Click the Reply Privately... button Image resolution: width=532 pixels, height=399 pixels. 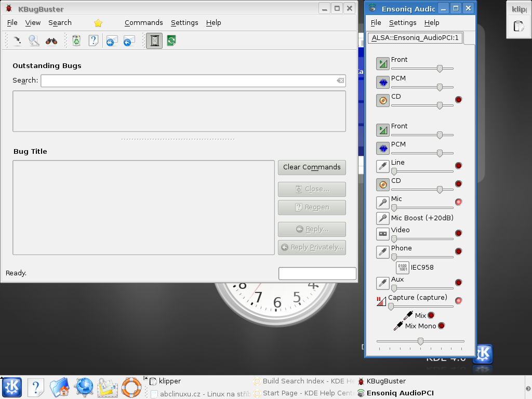click(x=312, y=247)
